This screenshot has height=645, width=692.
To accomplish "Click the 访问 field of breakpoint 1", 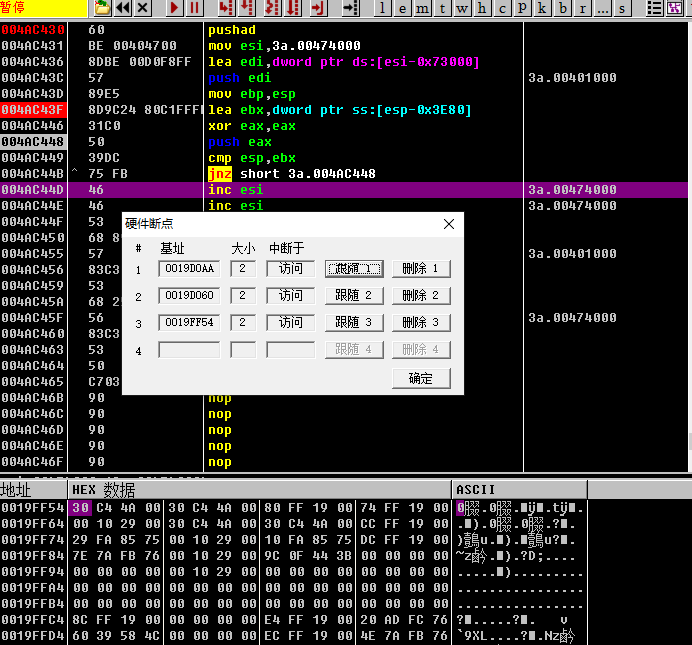I will (x=291, y=269).
